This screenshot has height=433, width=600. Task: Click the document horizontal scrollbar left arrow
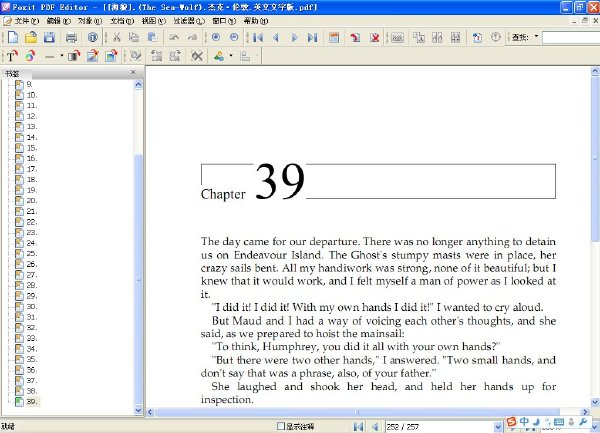tap(150, 412)
